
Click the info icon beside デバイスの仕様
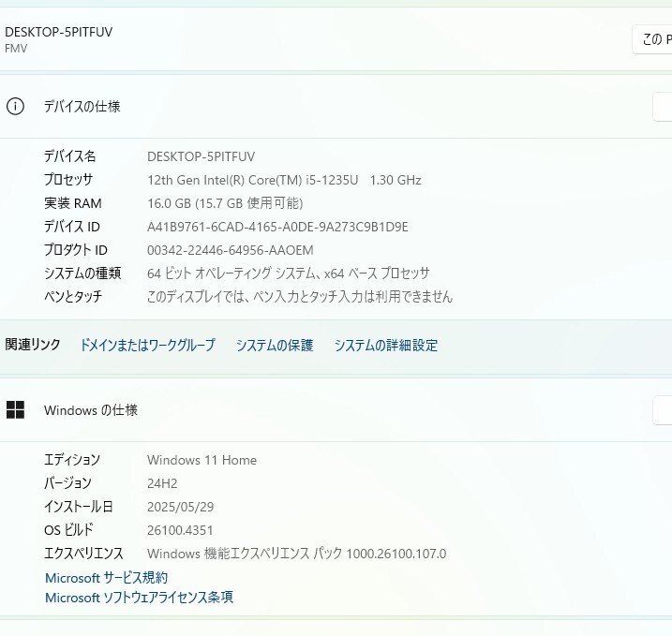click(x=15, y=107)
